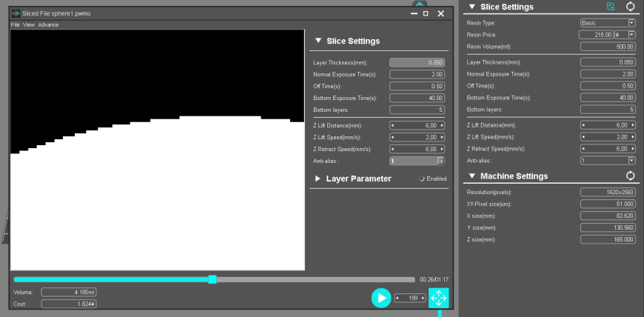Open the Advance menu

pyautogui.click(x=48, y=24)
